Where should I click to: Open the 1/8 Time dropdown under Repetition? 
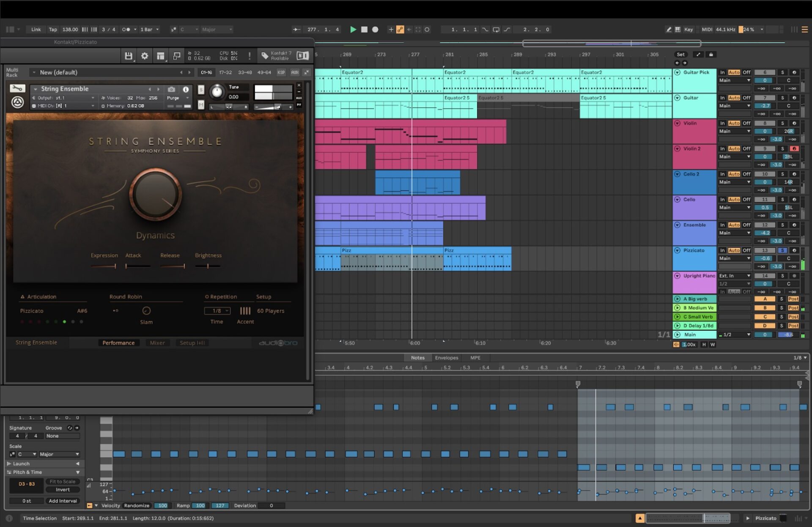217,310
